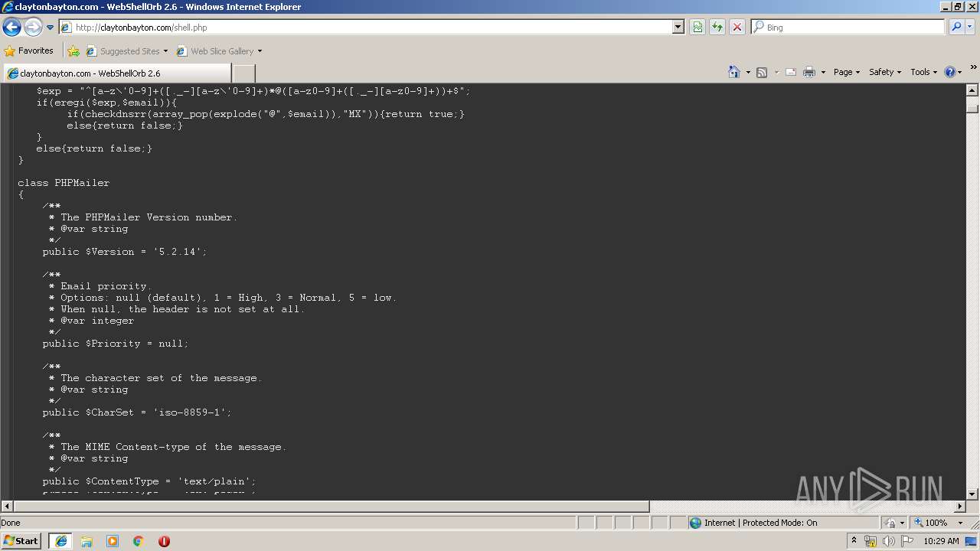980x551 pixels.
Task: Show hidden system tray icons
Action: (854, 541)
